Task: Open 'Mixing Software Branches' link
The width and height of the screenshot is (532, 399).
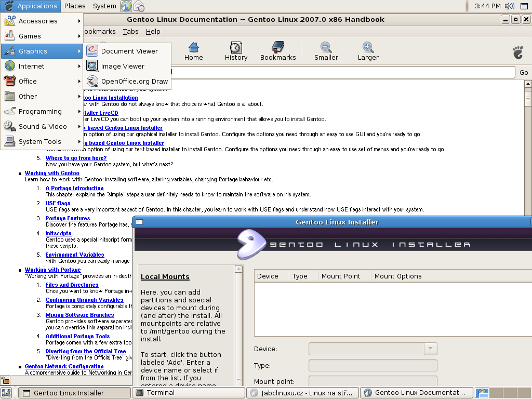Action: pos(79,315)
